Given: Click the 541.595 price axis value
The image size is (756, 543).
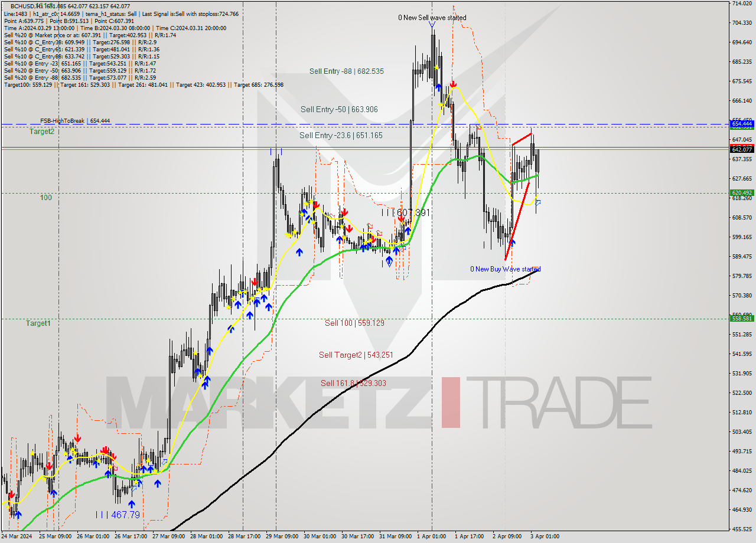Looking at the screenshot, I should [742, 354].
